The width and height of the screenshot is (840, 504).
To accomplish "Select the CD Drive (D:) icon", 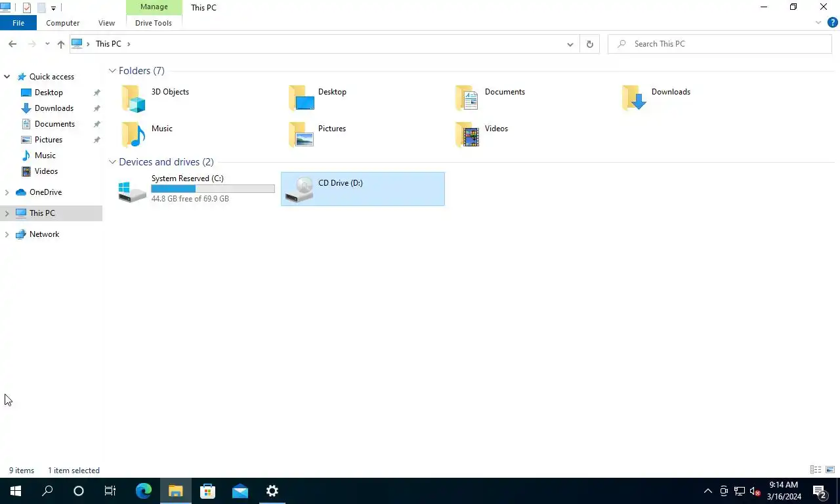I will [299, 190].
